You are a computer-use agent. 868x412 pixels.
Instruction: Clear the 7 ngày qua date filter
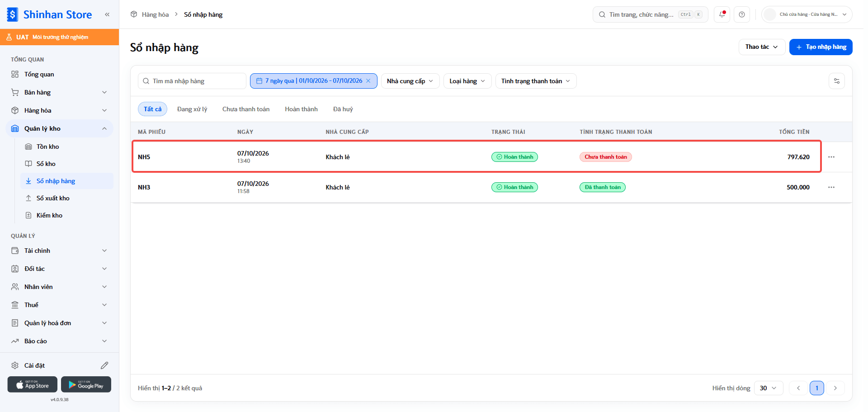(x=368, y=81)
